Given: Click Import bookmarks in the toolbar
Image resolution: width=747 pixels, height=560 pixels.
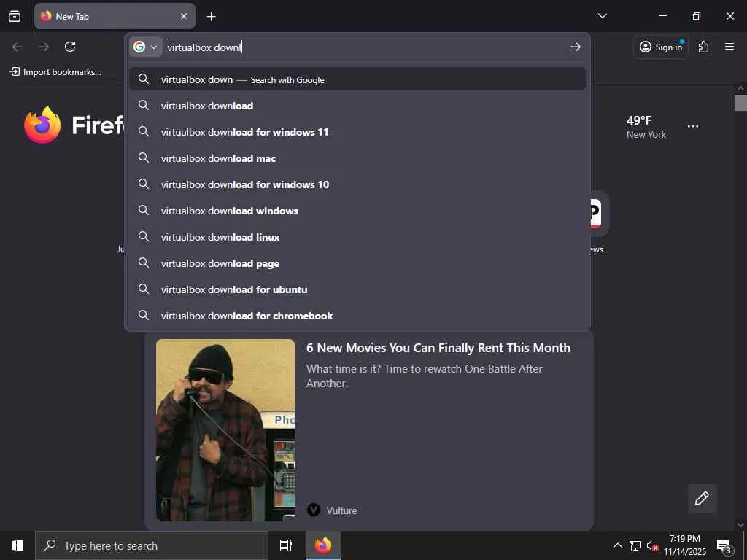Looking at the screenshot, I should click(x=55, y=72).
